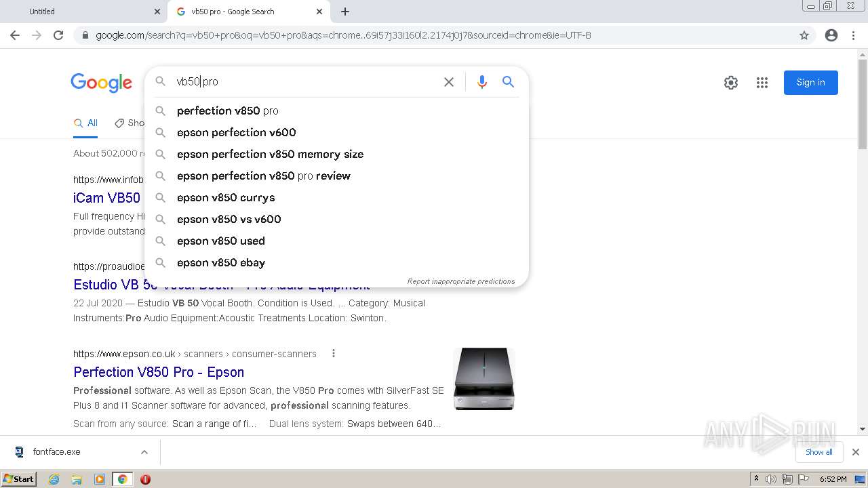Viewport: 868px width, 488px height.
Task: Start voice search with the microphone icon
Action: click(x=482, y=82)
